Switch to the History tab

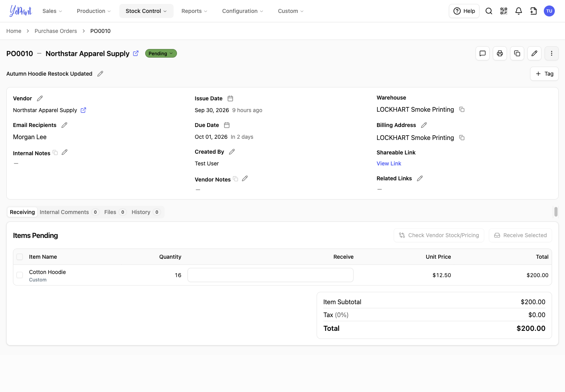[146, 212]
